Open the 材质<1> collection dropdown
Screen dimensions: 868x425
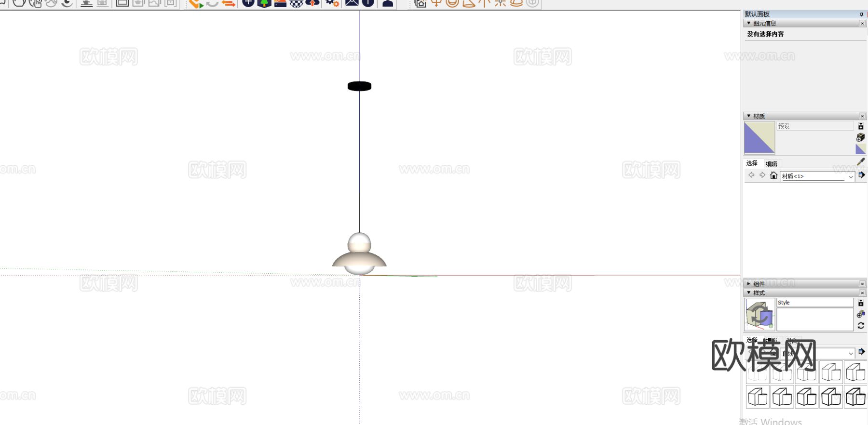click(817, 176)
